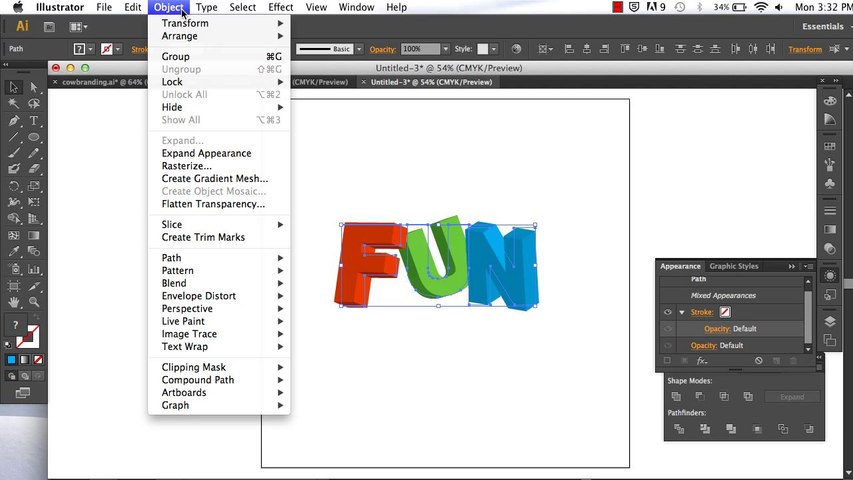Screen dimensions: 853x480
Task: Toggle visibility of the Stroke's Opacity row
Action: (667, 329)
